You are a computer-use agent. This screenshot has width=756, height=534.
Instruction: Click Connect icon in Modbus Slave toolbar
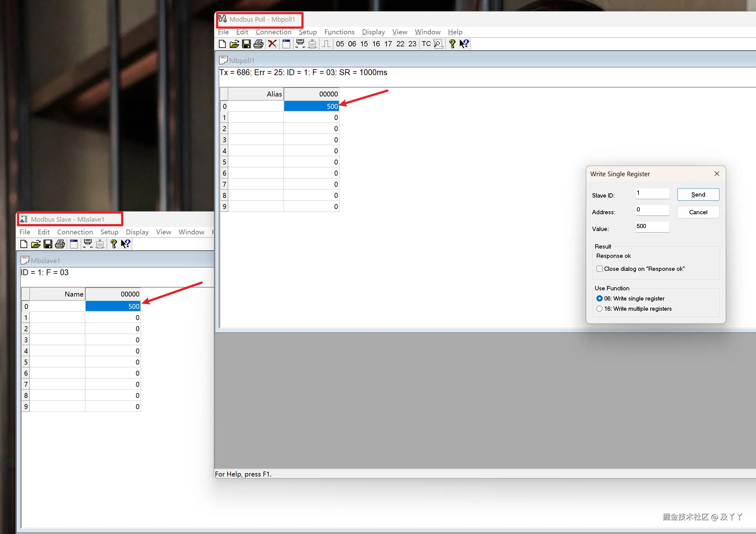coord(88,244)
